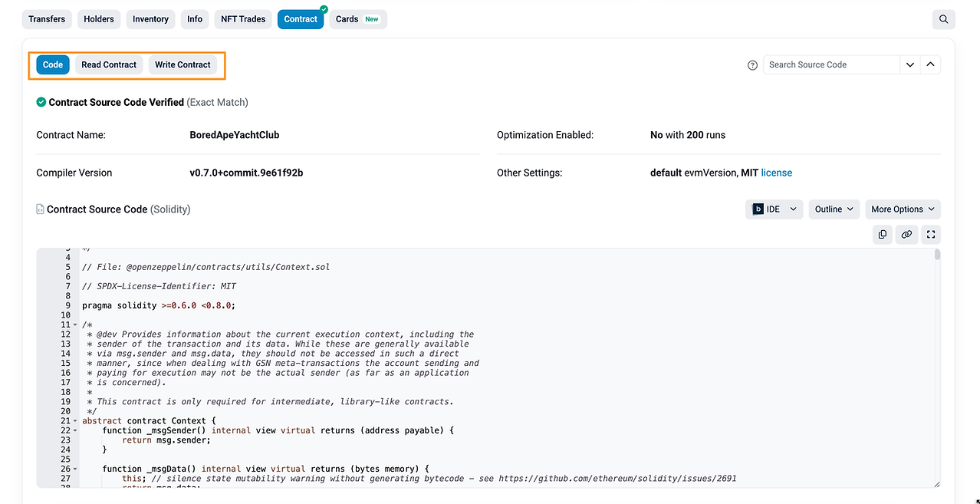Open the More Options dropdown
The height and width of the screenshot is (504, 980).
903,209
